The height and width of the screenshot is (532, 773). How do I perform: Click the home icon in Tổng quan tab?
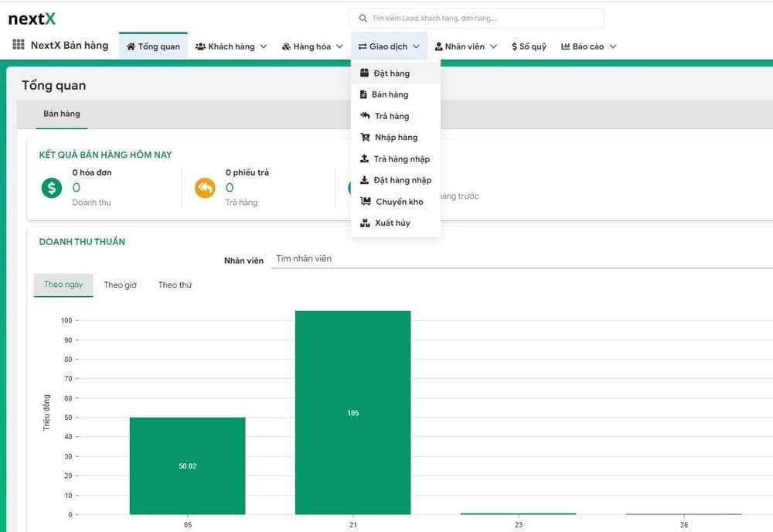[x=131, y=47]
